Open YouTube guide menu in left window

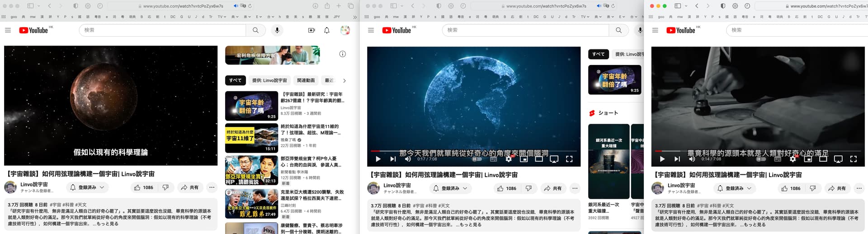[8, 30]
